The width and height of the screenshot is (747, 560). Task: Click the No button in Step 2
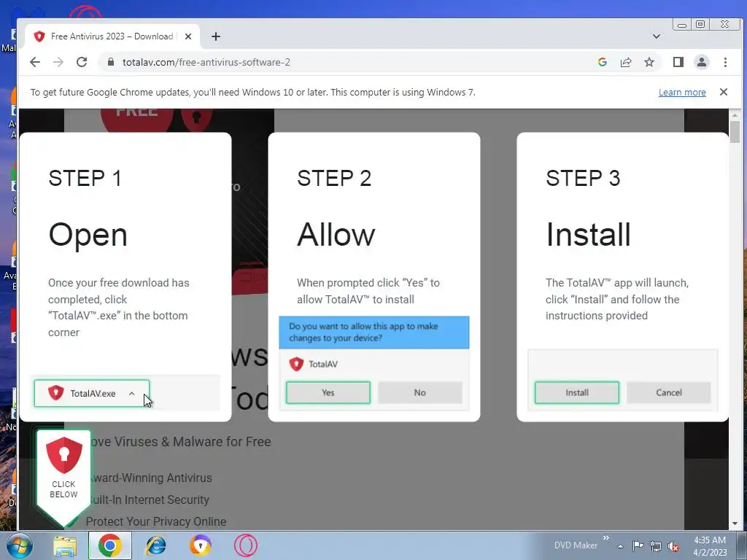pos(419,393)
